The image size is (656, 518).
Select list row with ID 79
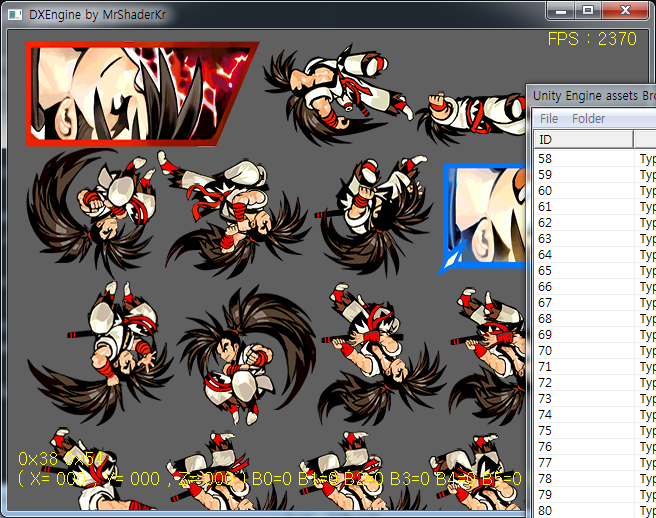595,495
